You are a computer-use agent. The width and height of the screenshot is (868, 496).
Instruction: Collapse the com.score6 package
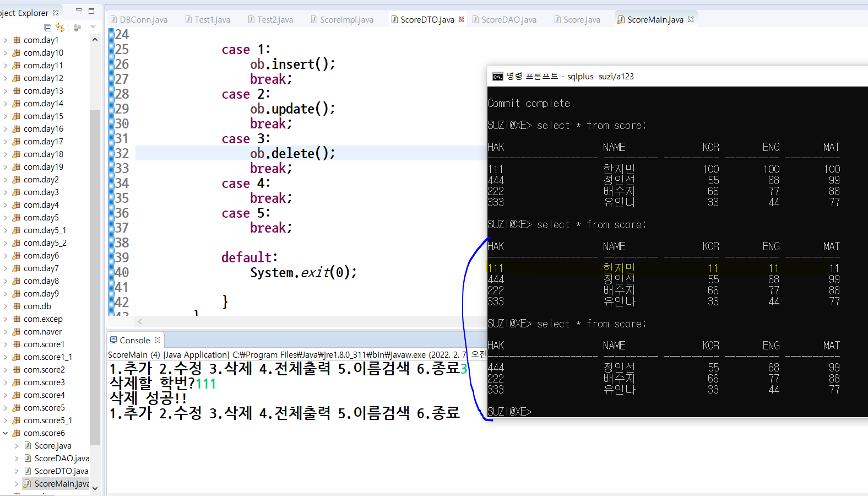[6, 433]
